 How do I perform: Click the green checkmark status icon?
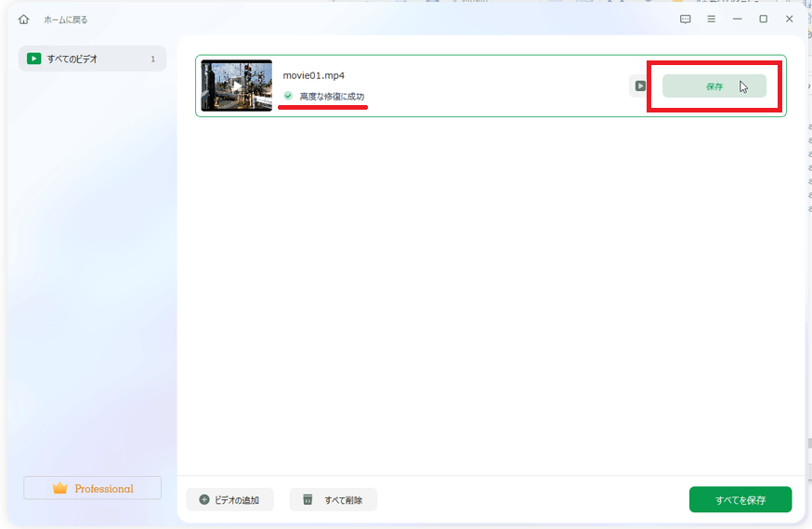coord(288,96)
